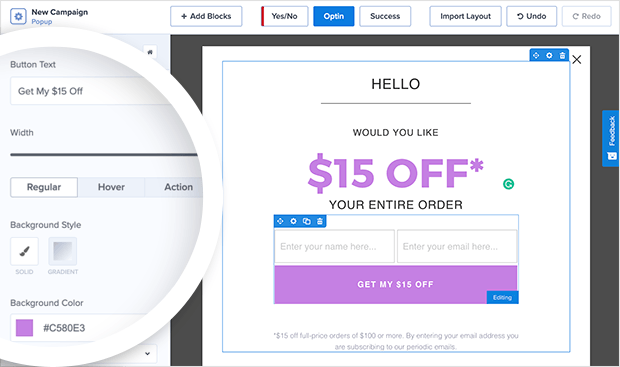Click the Import Layout button
Viewport: 620px width, 367px height.
465,16
